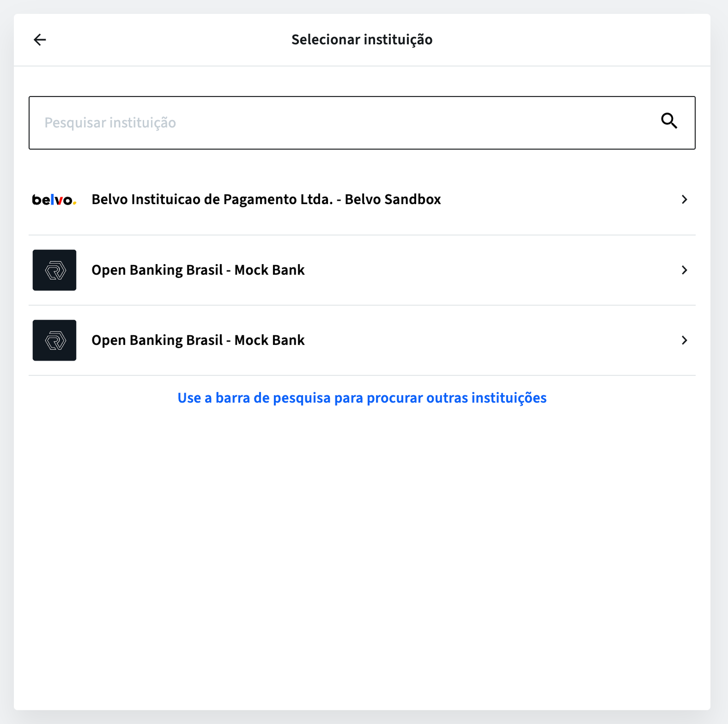Click the second Open Banking Brasil Mock Bank logo
This screenshot has width=728, height=724.
(x=55, y=340)
